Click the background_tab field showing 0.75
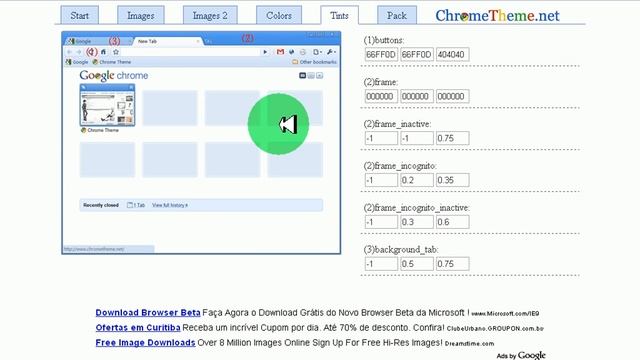640x360 pixels. point(452,264)
